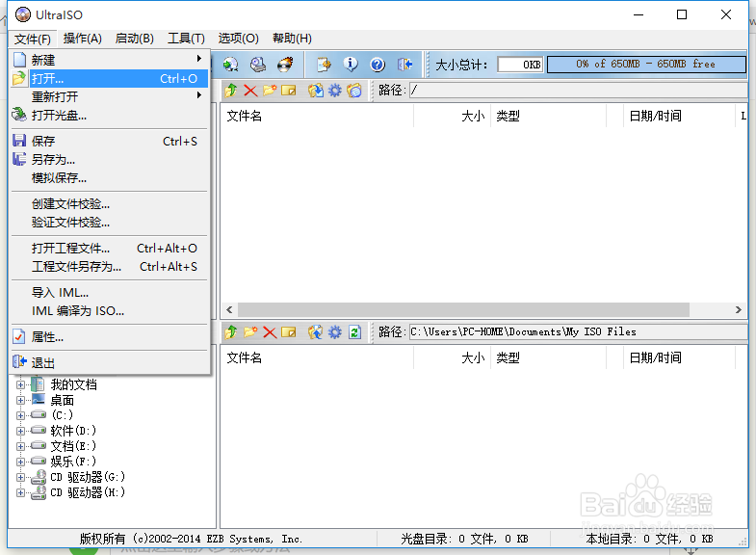The image size is (756, 555).
Task: Click the upper 路径 field showing /
Action: tap(579, 91)
